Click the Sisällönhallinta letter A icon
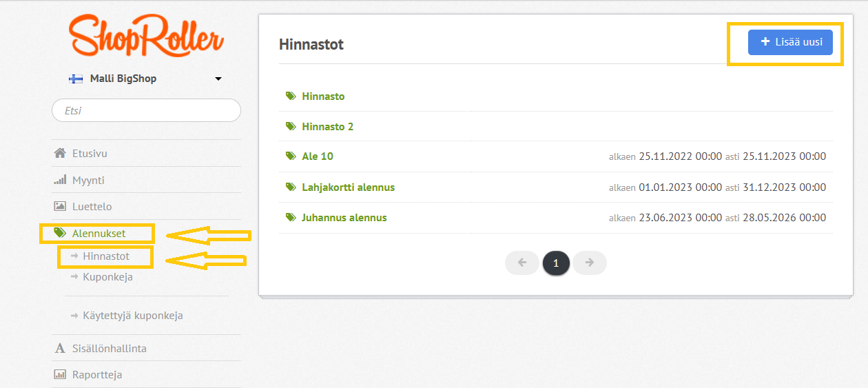Screen dimensions: 868x388 [60, 348]
